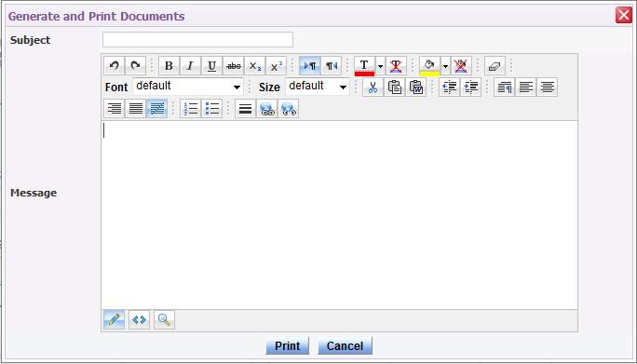This screenshot has width=637, height=364.
Task: Click the Undo arrow icon
Action: [115, 66]
